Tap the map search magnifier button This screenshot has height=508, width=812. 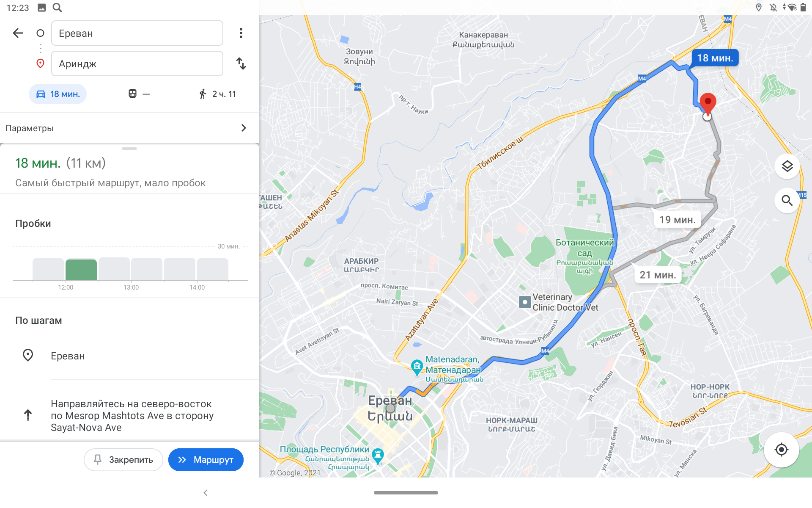pos(787,200)
